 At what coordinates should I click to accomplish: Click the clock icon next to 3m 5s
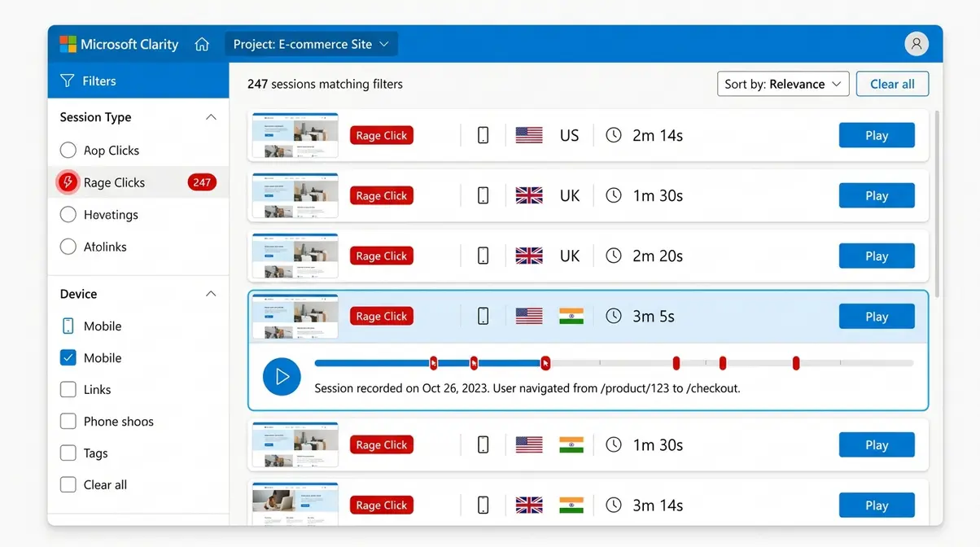[x=614, y=316]
